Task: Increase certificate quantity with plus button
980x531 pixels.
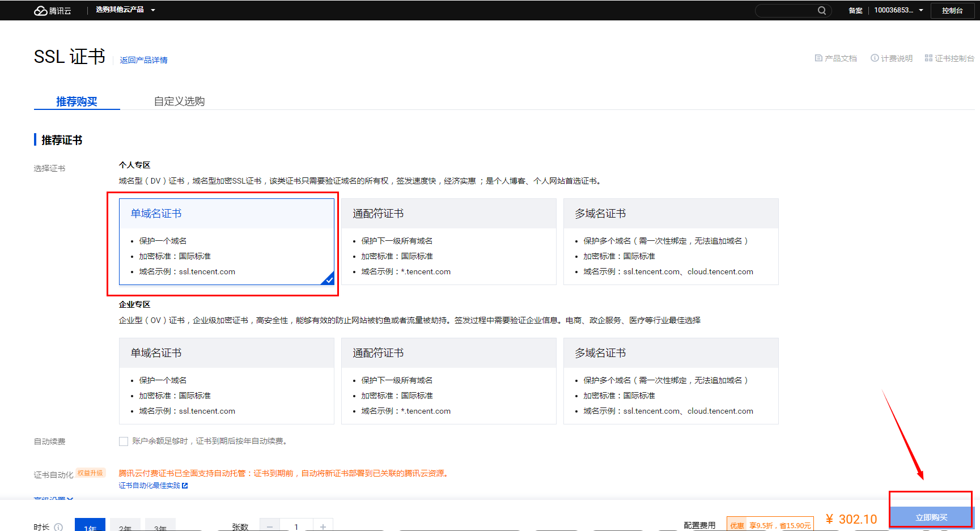Action: coord(323,526)
